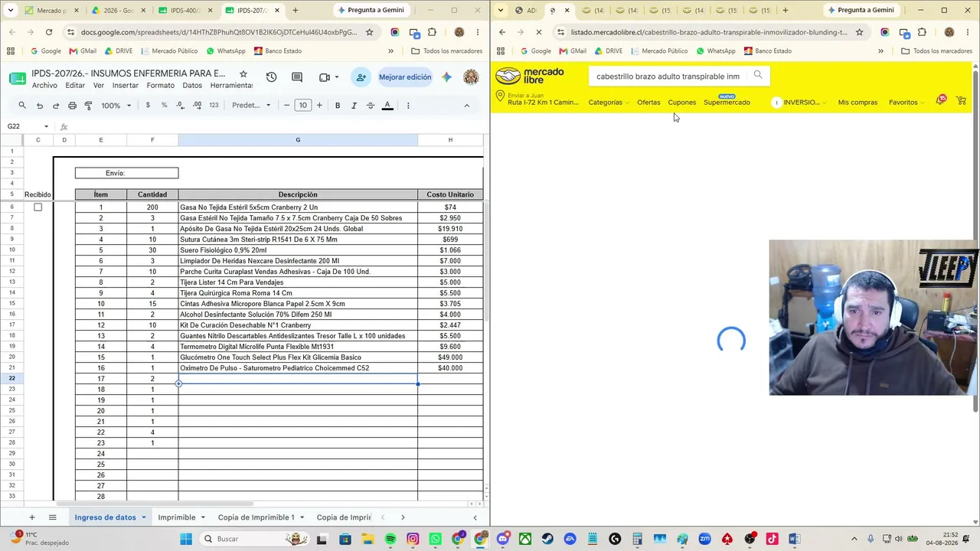Show next sheet tabs with right arrow

click(x=403, y=517)
